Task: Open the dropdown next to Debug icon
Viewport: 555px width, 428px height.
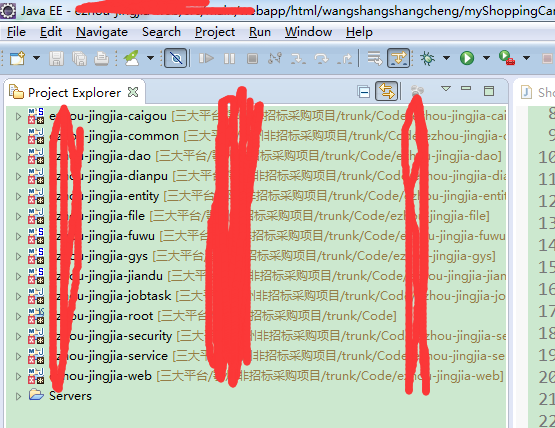Action: click(447, 58)
